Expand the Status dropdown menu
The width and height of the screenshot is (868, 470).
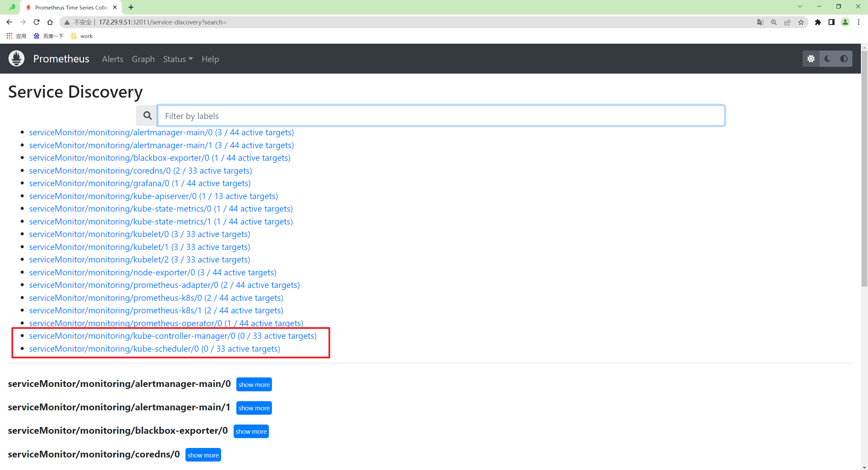pos(178,59)
